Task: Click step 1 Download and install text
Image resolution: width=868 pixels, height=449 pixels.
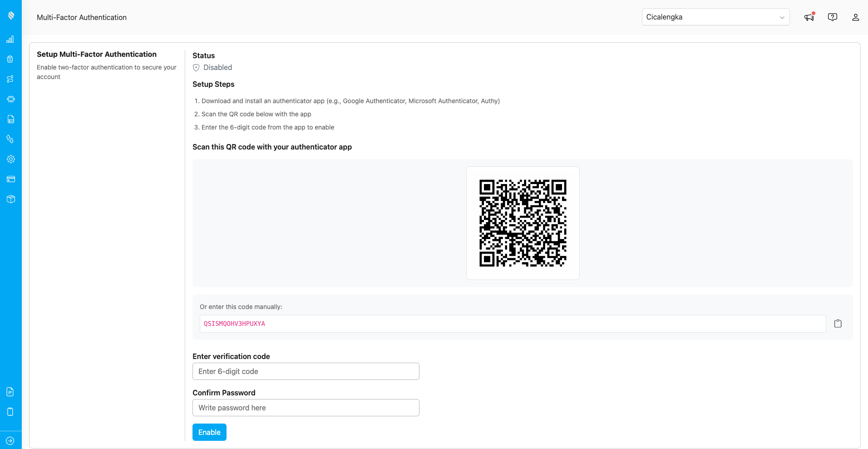Action: point(350,101)
